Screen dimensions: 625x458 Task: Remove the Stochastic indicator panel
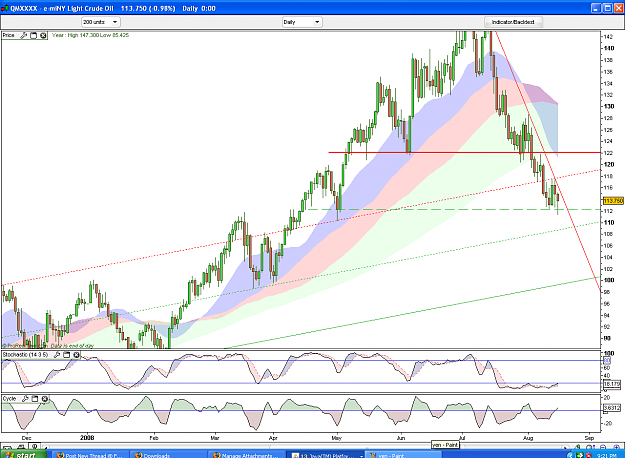[76, 355]
